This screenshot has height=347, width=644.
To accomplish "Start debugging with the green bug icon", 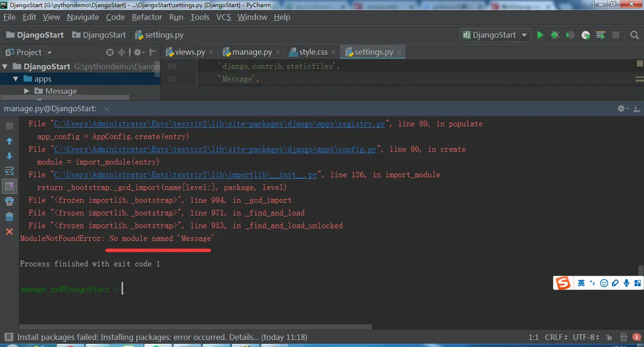I will (555, 35).
